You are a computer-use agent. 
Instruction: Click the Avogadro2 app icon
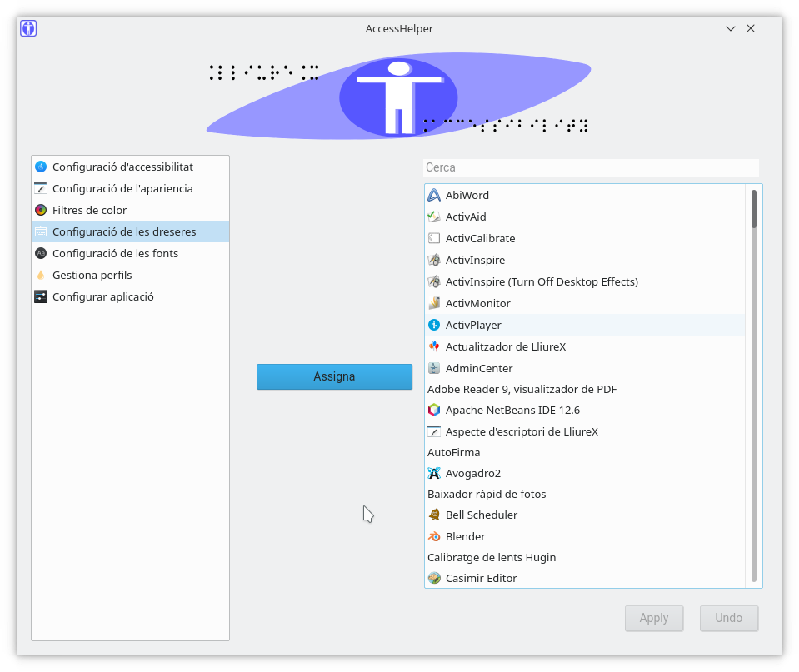(433, 473)
